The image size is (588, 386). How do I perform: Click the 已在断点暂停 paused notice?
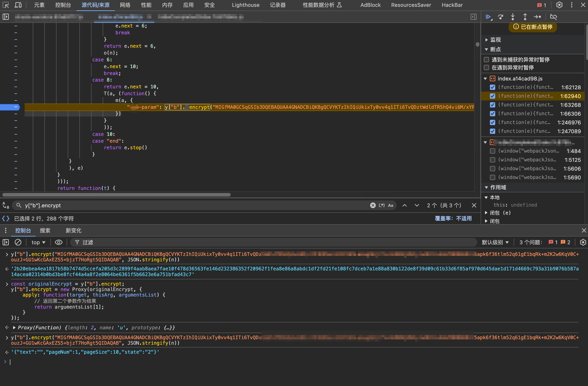coord(533,27)
